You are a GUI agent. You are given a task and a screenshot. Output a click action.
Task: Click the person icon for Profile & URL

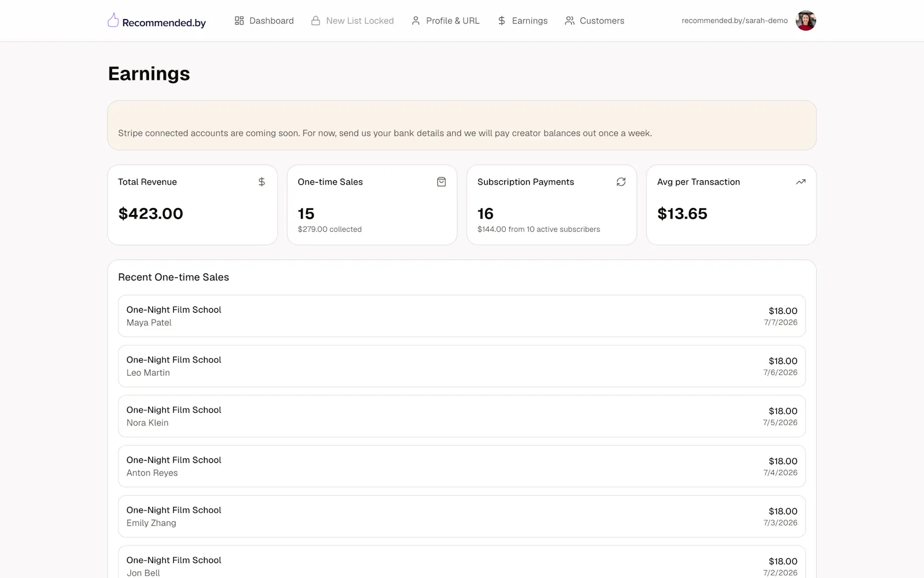tap(416, 21)
